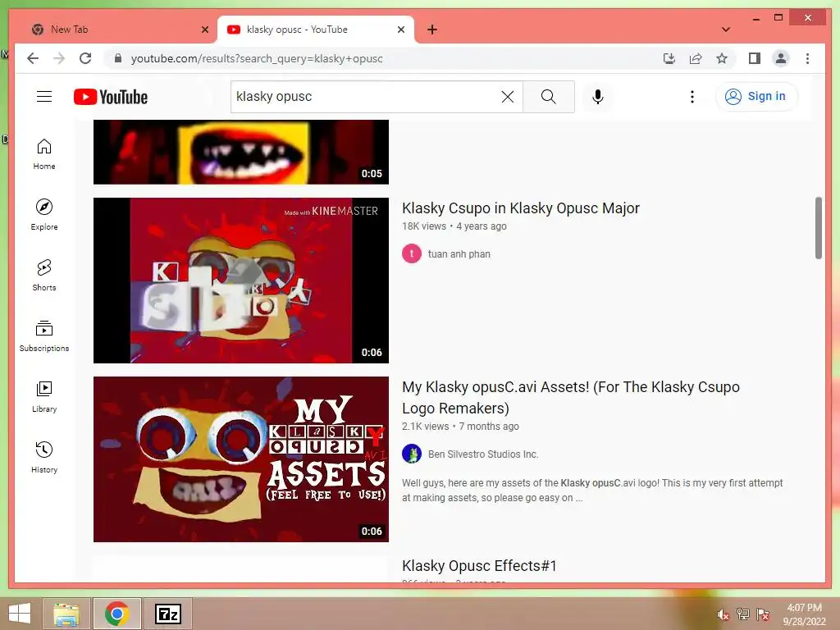Select the klasky opusc - YouTube tab
The image size is (840, 630).
tap(314, 30)
